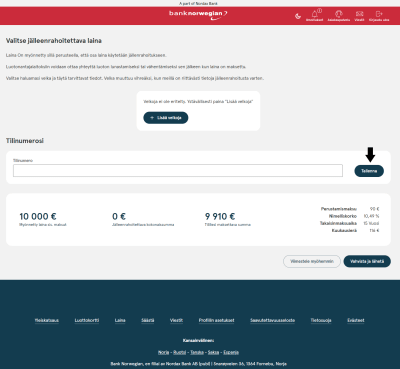The image size is (400, 369).
Task: Open Evästeet footer link
Action: point(356,320)
